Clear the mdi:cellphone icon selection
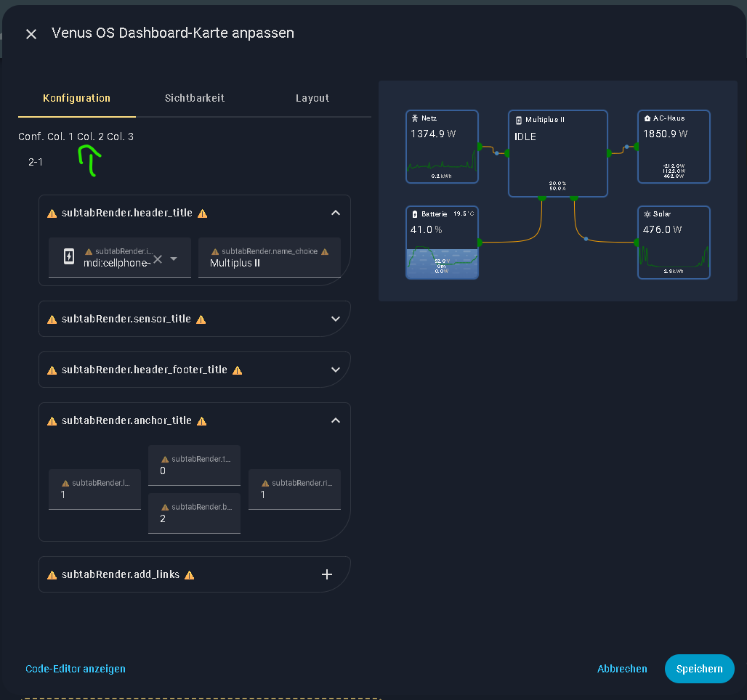This screenshot has height=700, width=747. [x=157, y=259]
